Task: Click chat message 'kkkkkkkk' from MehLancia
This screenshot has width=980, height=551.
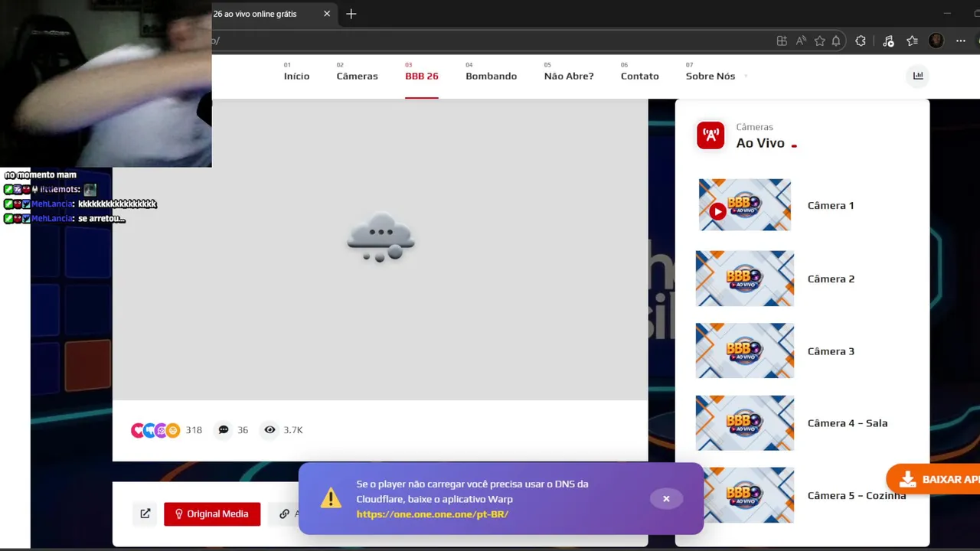Action: pos(117,204)
